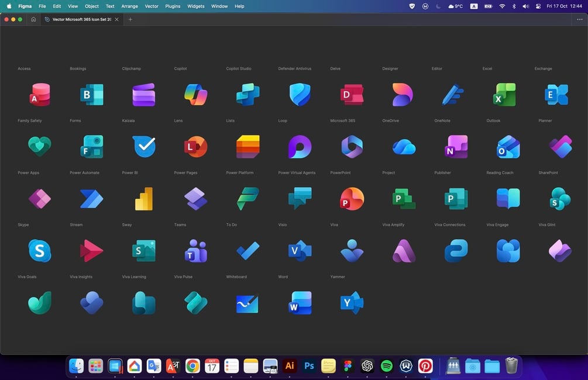Select the Power BI icon
588x380 pixels.
[143, 199]
